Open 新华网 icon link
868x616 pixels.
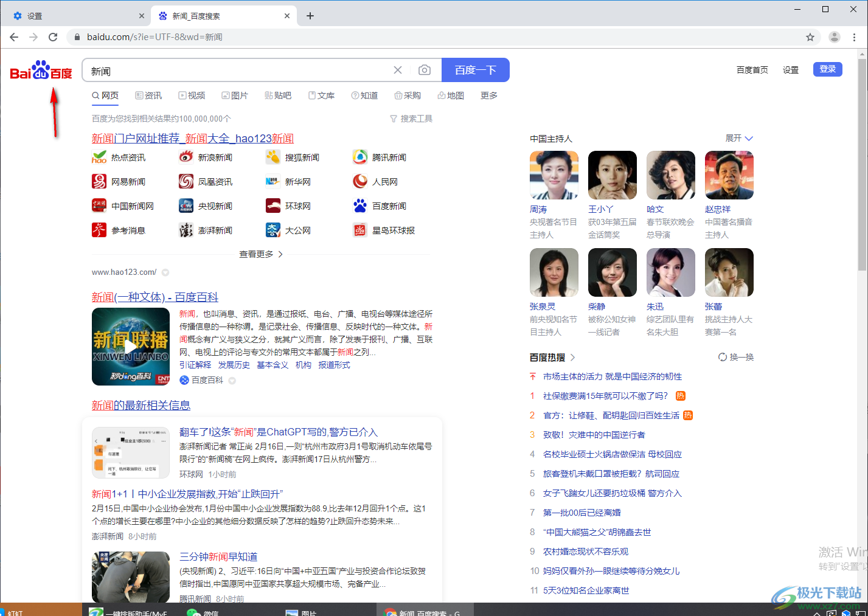pyautogui.click(x=273, y=181)
